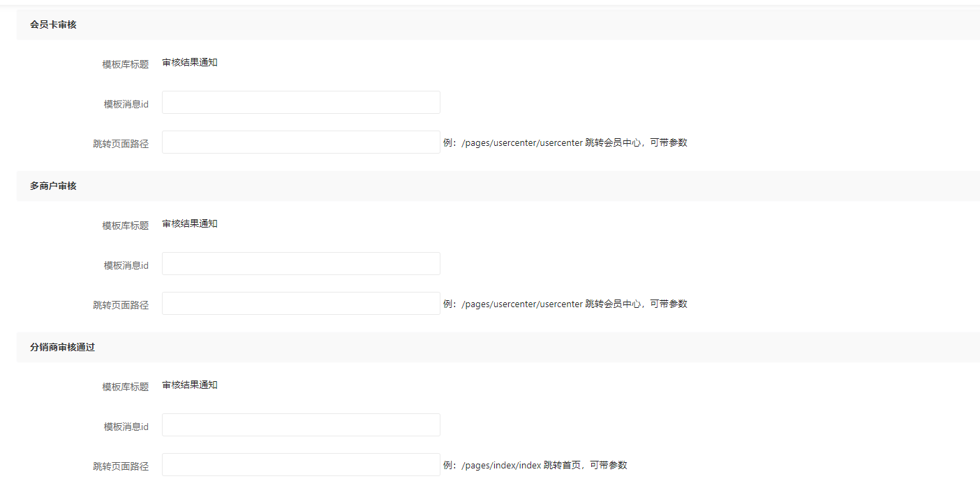Click the usercenter example hint in 会员卡审核
The height and width of the screenshot is (488, 980).
(565, 142)
